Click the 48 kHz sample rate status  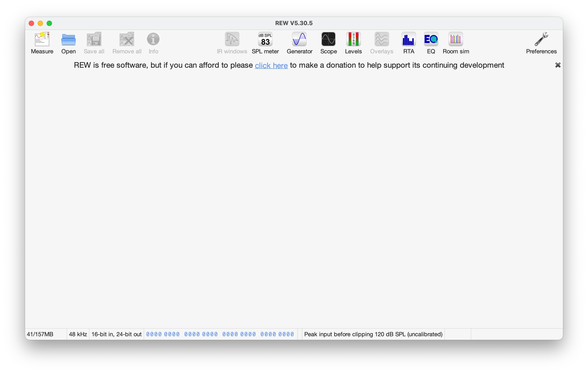(78, 334)
